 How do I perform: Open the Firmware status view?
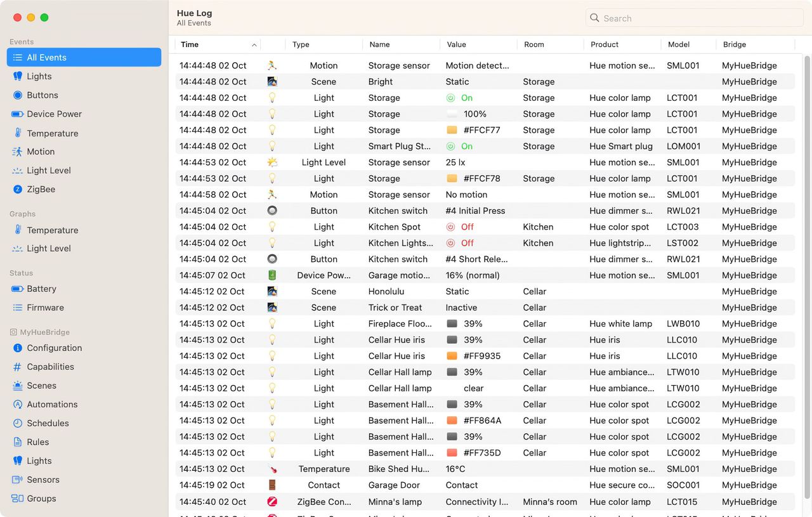point(45,308)
